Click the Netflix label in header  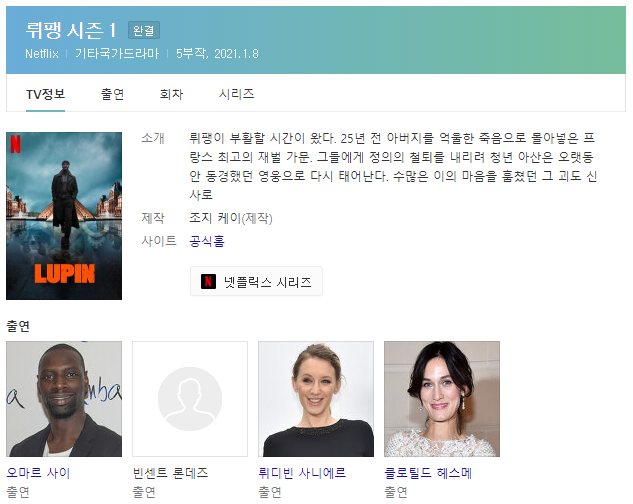(42, 54)
